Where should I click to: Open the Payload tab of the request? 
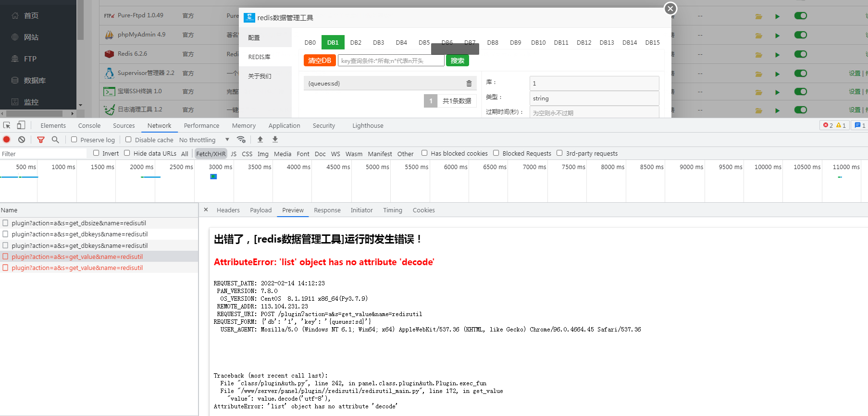261,210
